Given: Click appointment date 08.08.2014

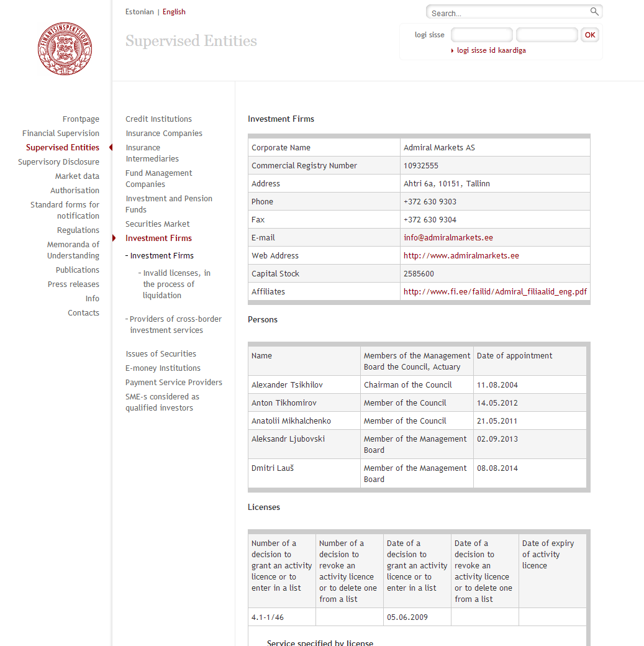Looking at the screenshot, I should (497, 468).
